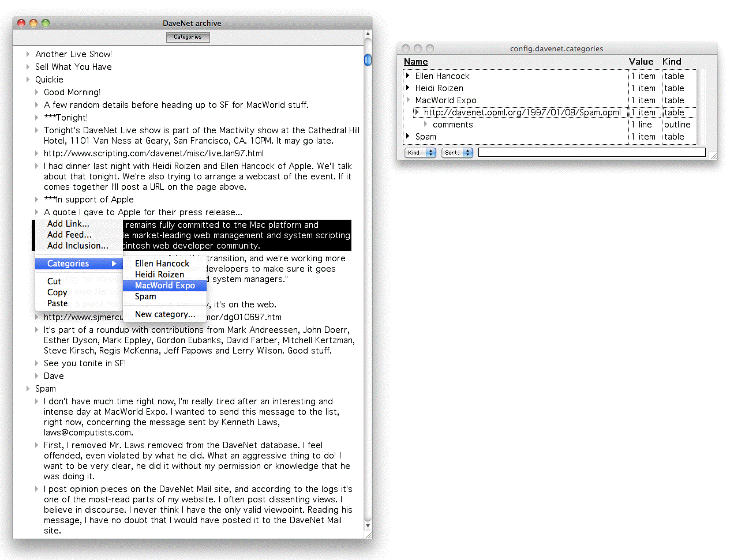Viewport: 734px width, 560px height.
Task: Click the Categories button in toolbar
Action: [x=188, y=37]
